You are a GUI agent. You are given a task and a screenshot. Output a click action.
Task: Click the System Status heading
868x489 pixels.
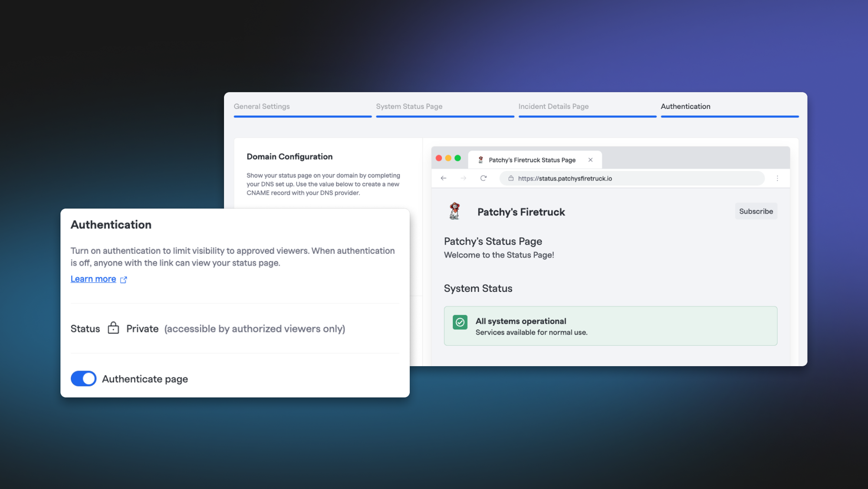478,289
